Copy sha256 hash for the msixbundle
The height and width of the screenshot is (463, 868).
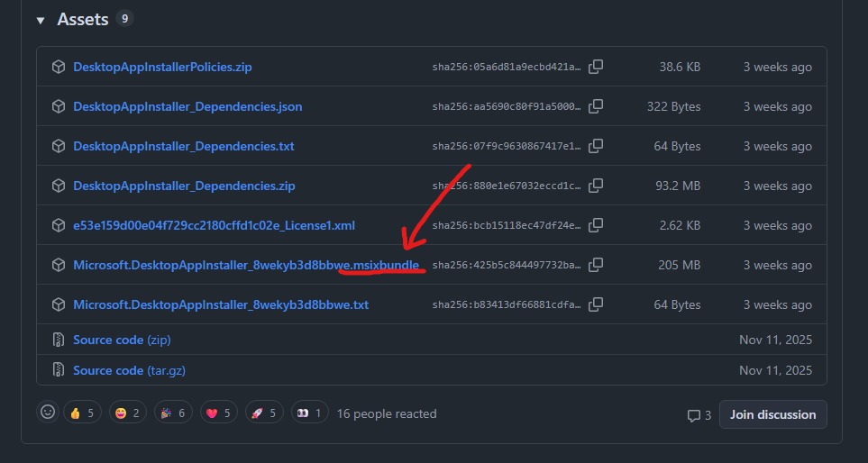[x=596, y=265]
